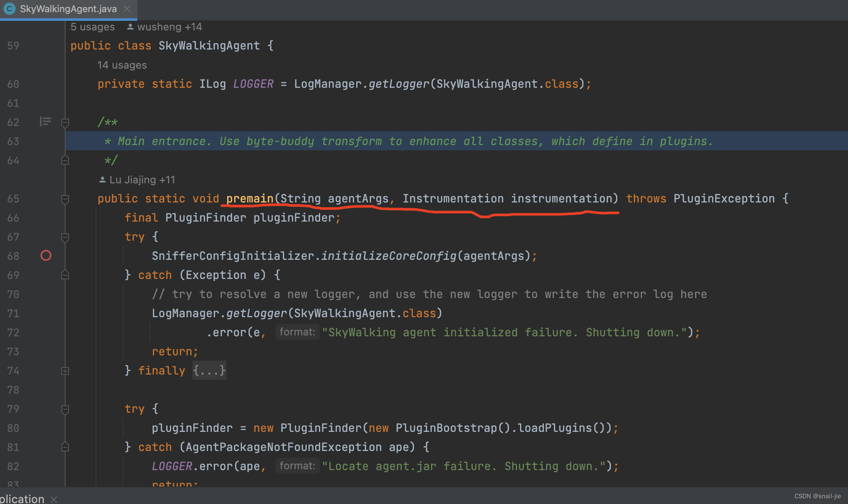Open the '5 usages' inlay hint
The height and width of the screenshot is (504, 848).
coord(93,27)
